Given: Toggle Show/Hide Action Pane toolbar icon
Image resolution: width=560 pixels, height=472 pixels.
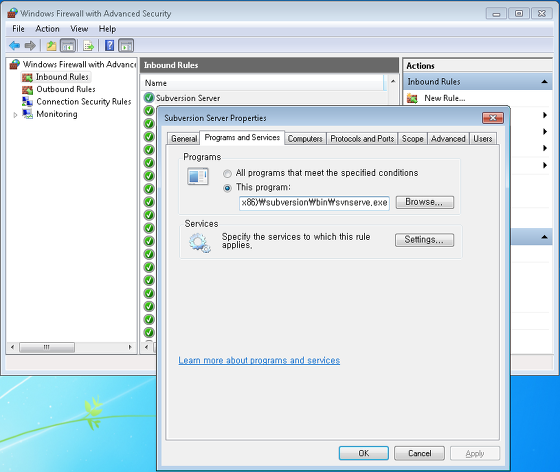Looking at the screenshot, I should click(126, 45).
